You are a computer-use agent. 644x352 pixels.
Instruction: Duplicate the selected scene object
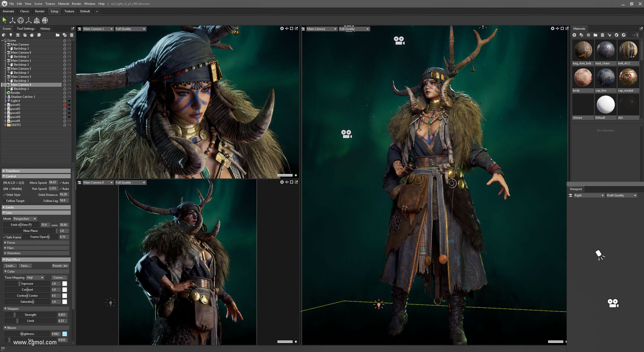coord(64,35)
